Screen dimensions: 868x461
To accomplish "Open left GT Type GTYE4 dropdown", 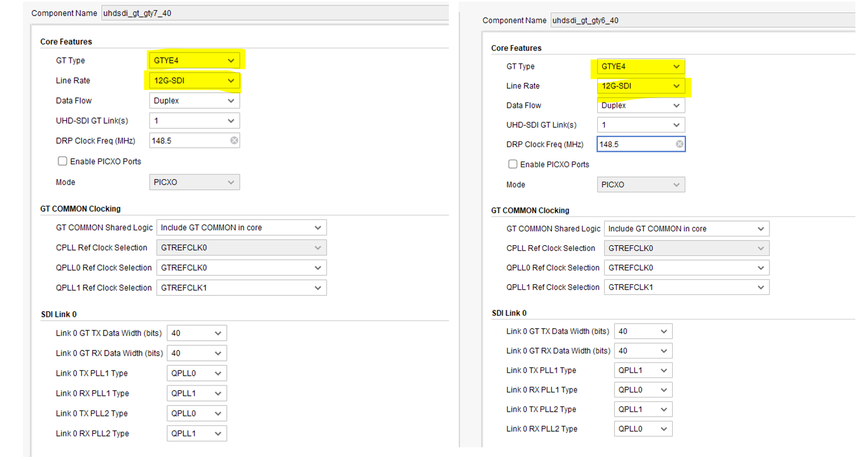I will [194, 61].
